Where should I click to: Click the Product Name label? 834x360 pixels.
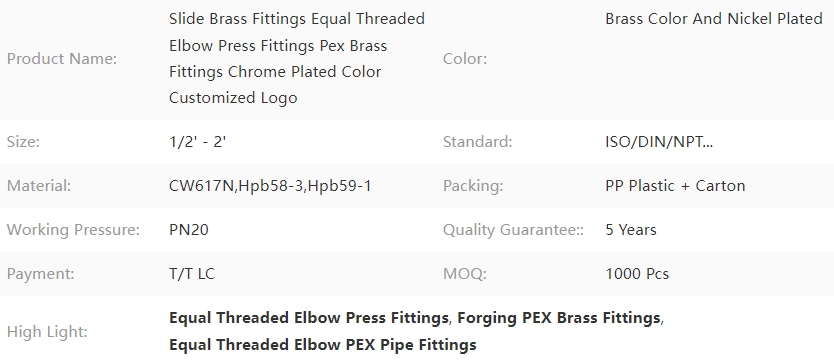pyautogui.click(x=62, y=58)
